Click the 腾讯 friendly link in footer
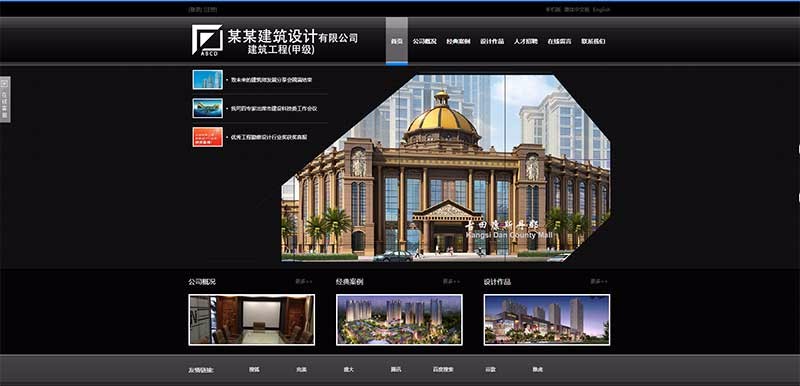 pyautogui.click(x=395, y=370)
